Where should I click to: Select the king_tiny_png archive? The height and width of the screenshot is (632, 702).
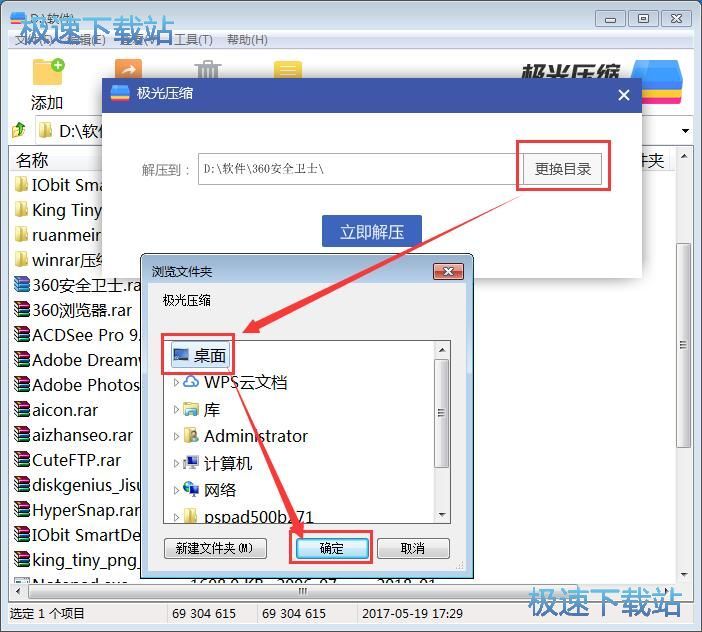77,560
